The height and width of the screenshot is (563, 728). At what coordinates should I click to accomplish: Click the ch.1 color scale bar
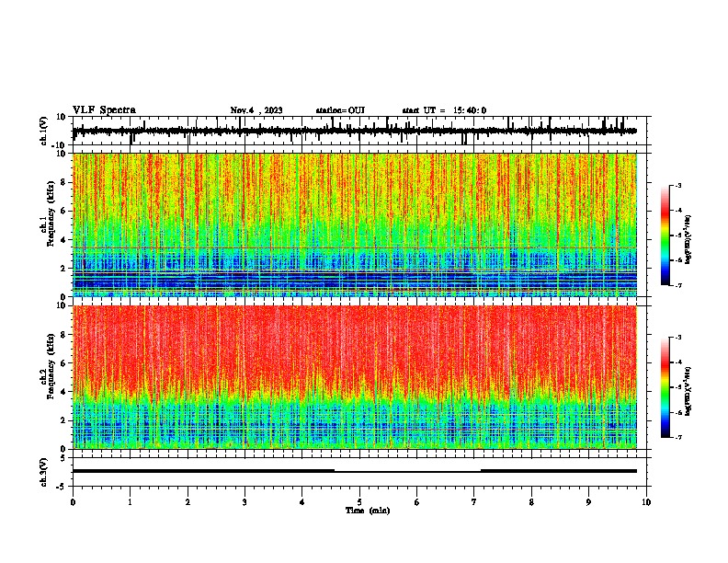[665, 236]
